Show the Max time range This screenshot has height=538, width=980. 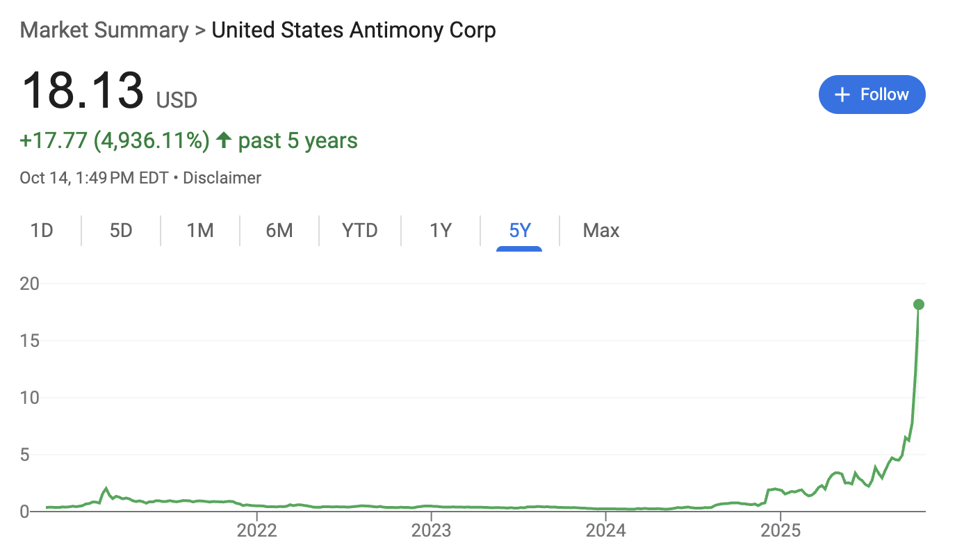[601, 230]
